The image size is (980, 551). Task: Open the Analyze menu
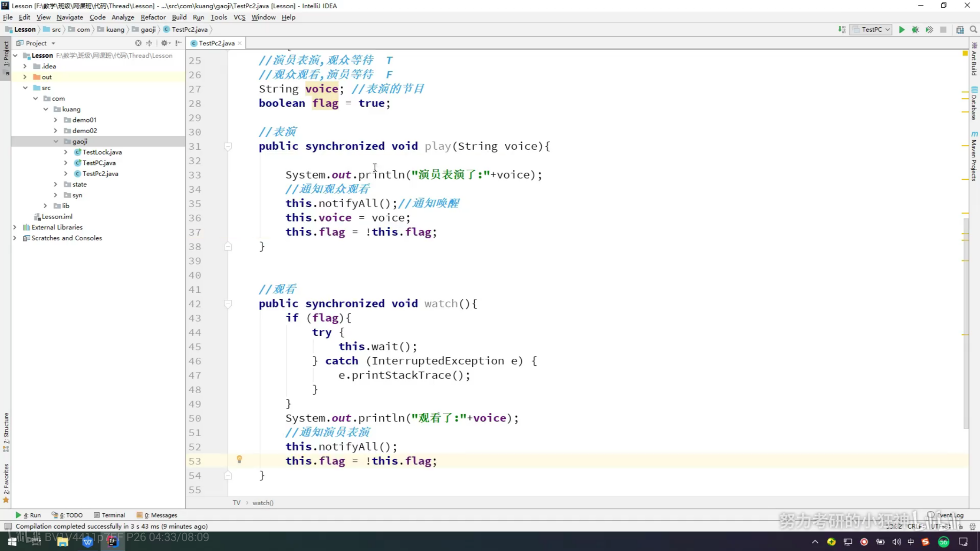pos(122,17)
